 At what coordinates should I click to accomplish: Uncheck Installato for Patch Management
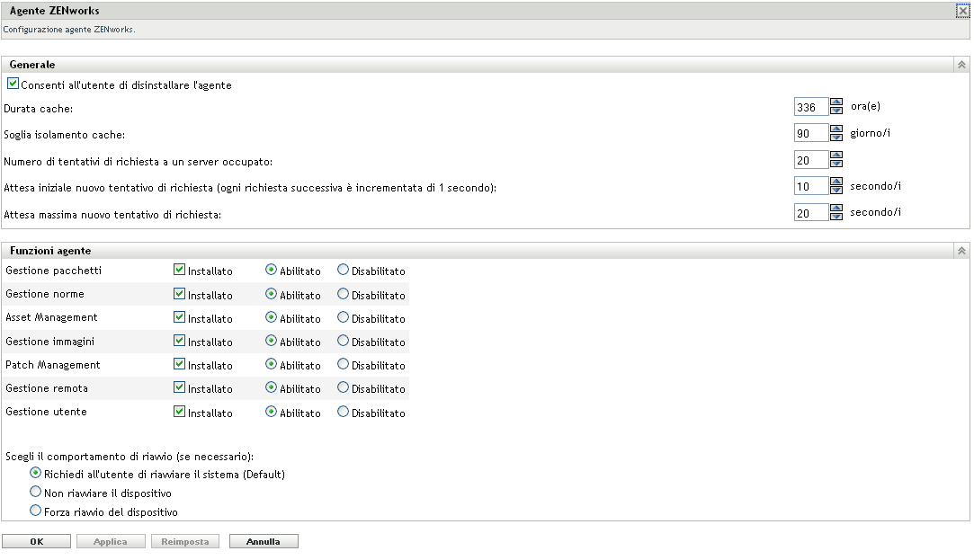coord(180,364)
